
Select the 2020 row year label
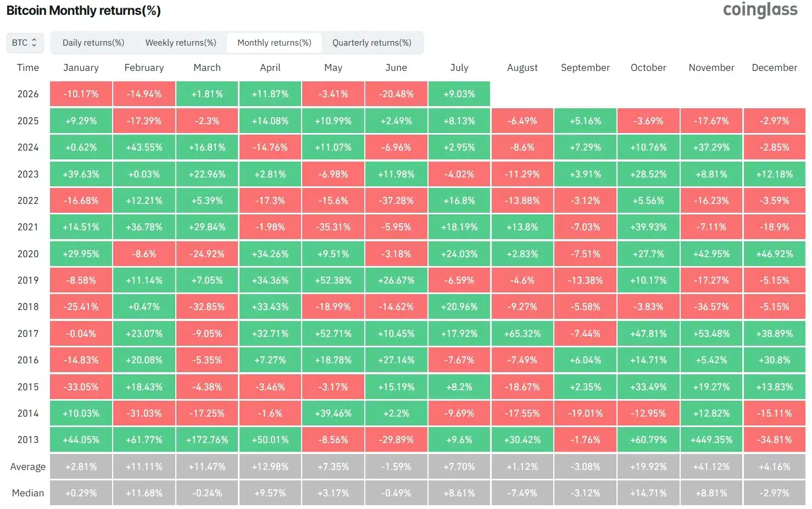28,254
